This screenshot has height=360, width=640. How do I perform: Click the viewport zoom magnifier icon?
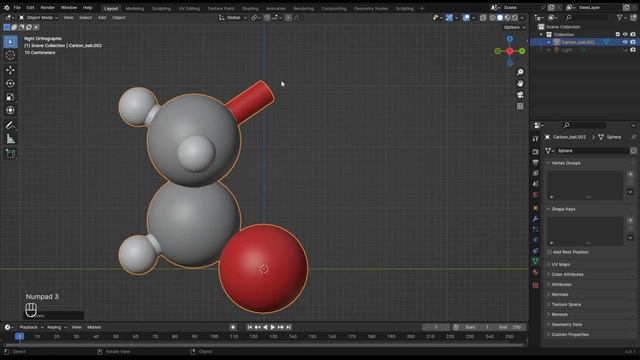click(520, 72)
